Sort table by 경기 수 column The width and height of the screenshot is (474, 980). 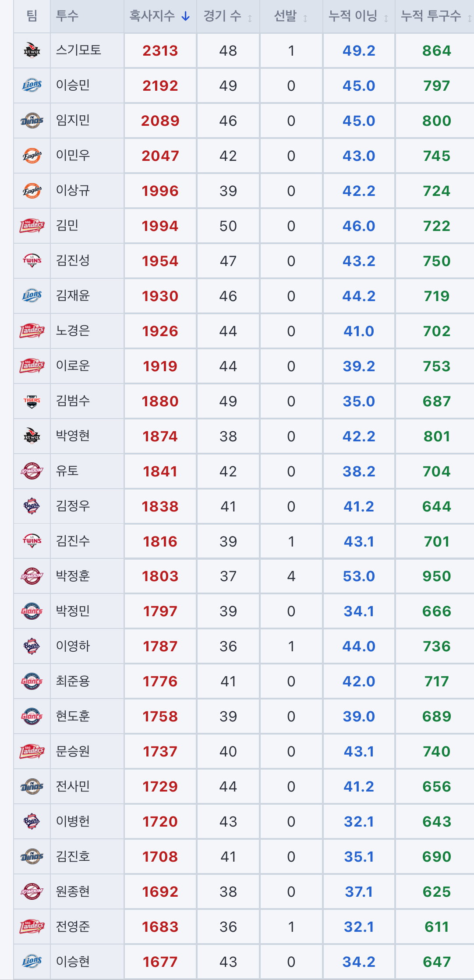click(x=228, y=16)
